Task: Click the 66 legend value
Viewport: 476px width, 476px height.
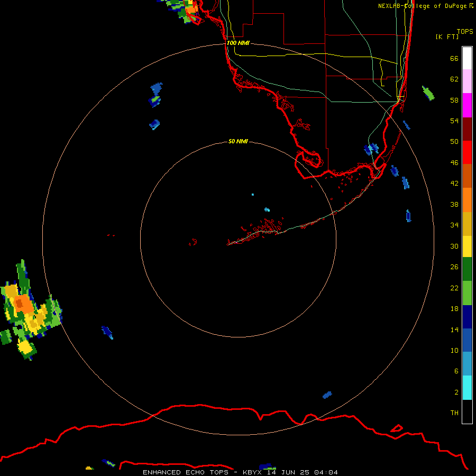Action: point(454,58)
